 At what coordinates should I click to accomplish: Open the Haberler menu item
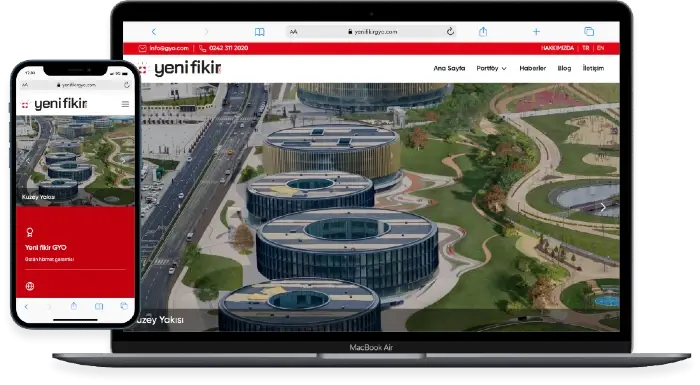coord(533,68)
